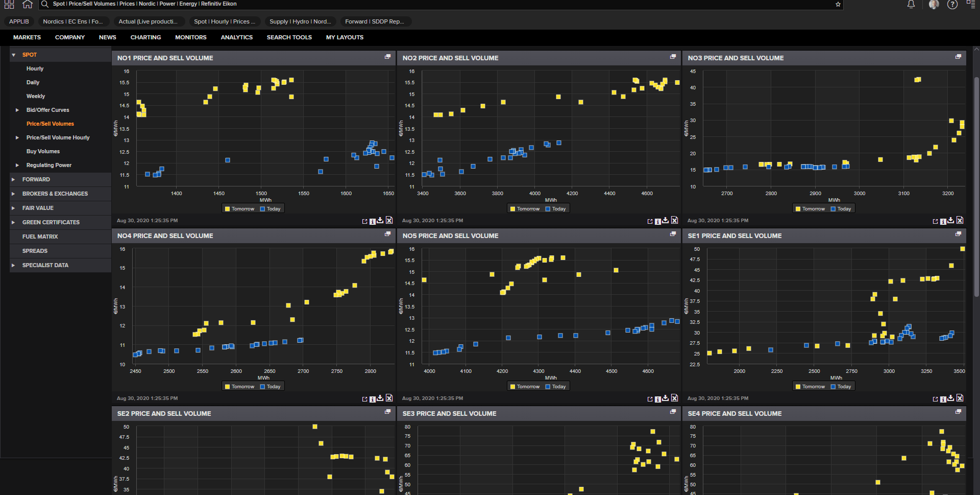Add this page to favorites with the star

838,4
